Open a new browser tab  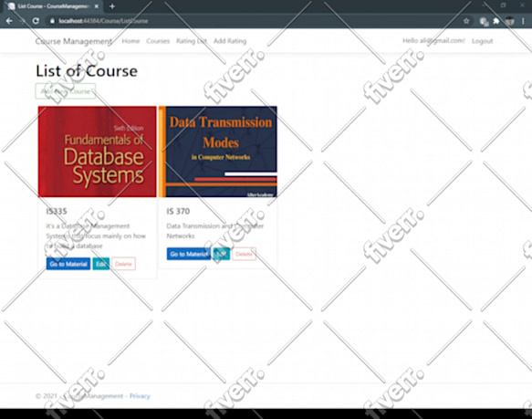(x=112, y=6)
